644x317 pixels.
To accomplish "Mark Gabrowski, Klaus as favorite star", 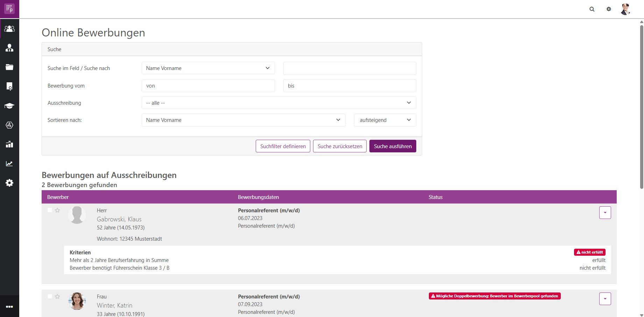I will (57, 210).
